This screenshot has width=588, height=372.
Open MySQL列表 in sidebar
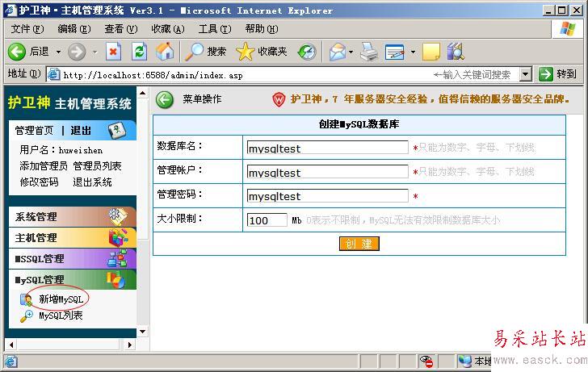click(x=61, y=316)
